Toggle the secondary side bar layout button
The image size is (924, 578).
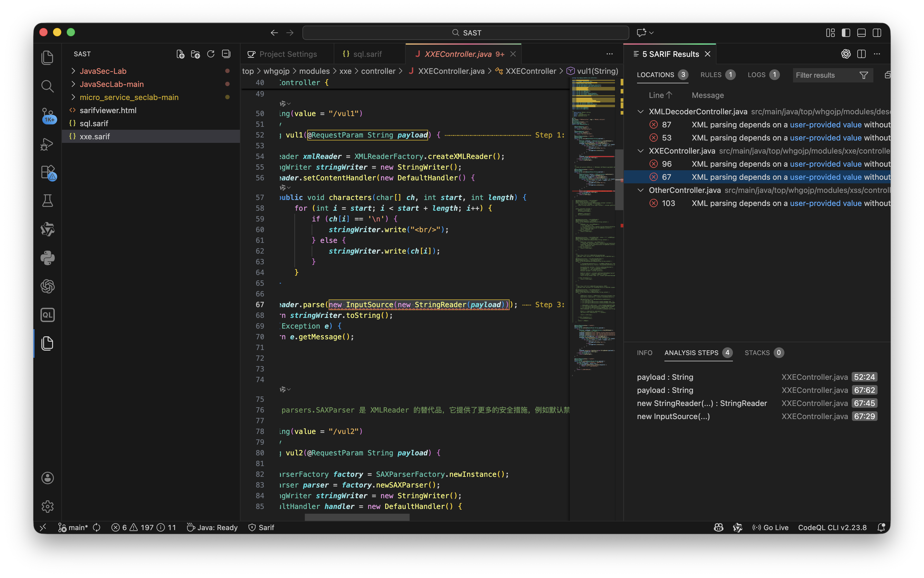(x=877, y=33)
